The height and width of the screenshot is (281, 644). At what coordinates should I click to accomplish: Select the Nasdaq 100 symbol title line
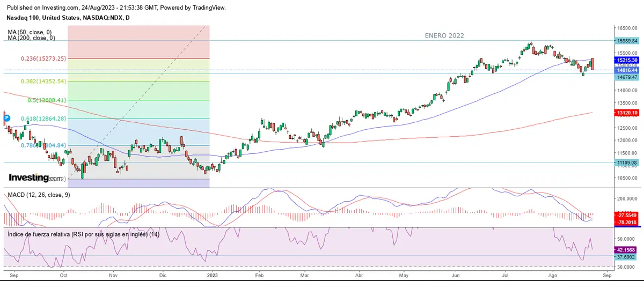(x=69, y=18)
